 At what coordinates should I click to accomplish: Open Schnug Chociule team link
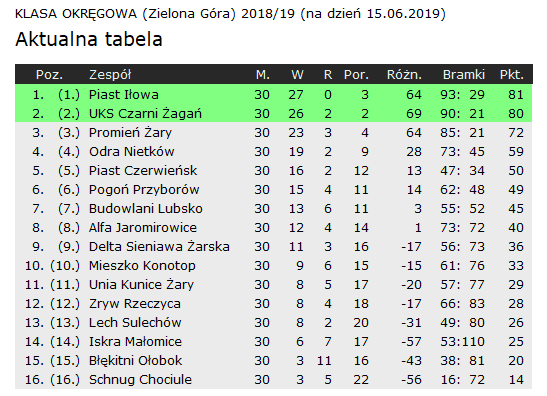pos(140,379)
